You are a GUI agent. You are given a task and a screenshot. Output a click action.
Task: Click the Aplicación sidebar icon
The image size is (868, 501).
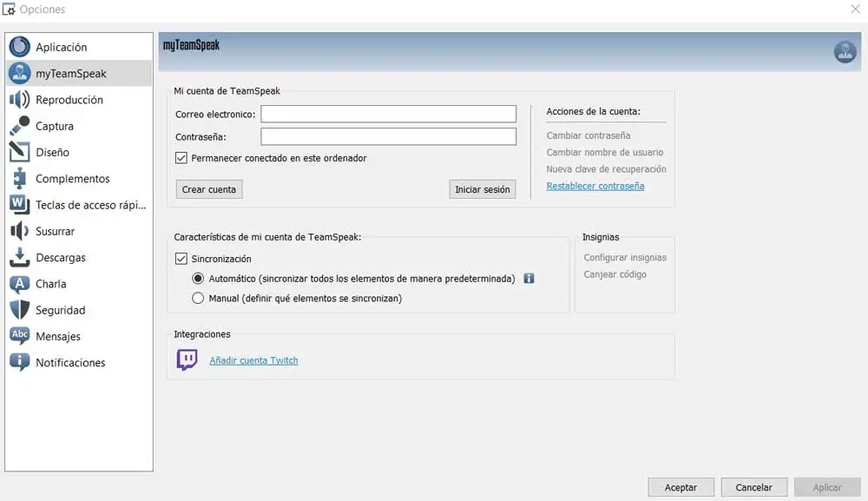pyautogui.click(x=19, y=47)
